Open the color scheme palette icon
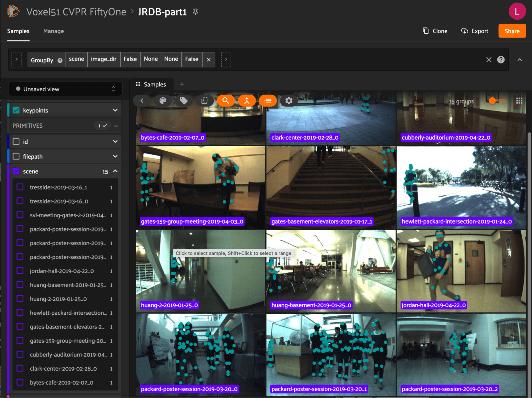The height and width of the screenshot is (398, 532). point(163,101)
